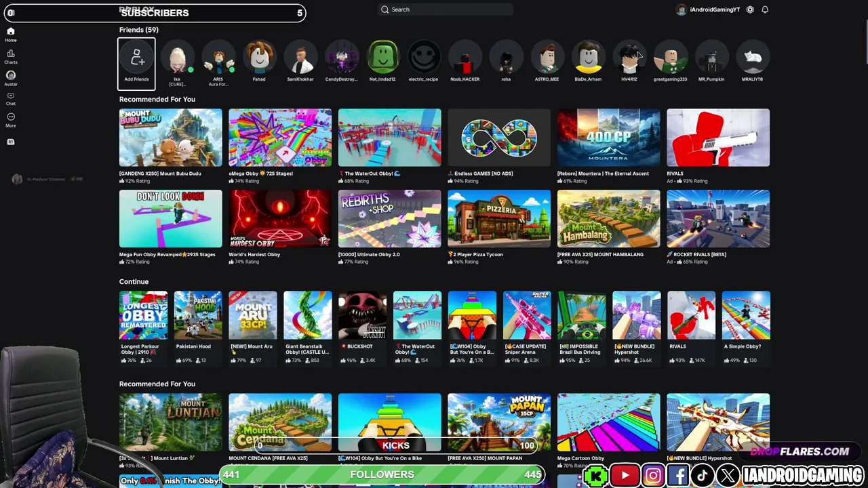868x488 pixels.
Task: Open ASTRO_MEE's friend avatar
Action: pyautogui.click(x=547, y=58)
